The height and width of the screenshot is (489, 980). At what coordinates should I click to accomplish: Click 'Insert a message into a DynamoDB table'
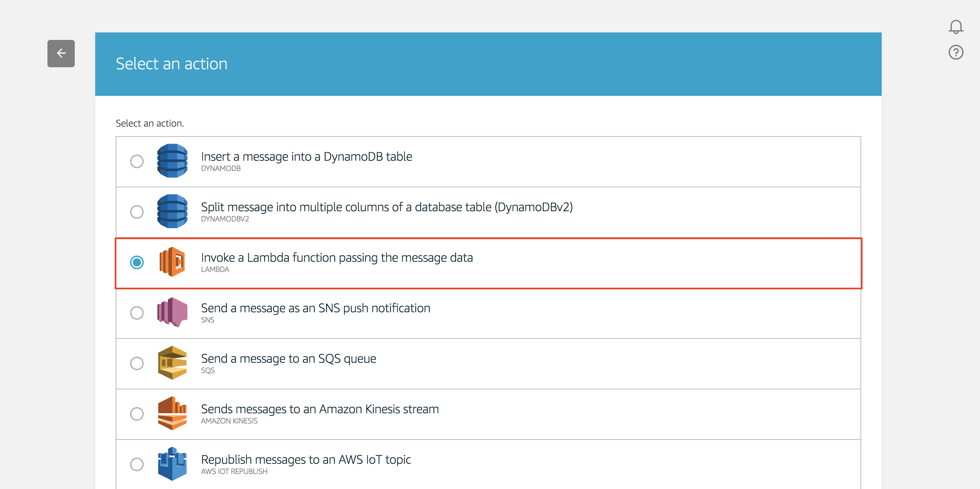pos(307,156)
